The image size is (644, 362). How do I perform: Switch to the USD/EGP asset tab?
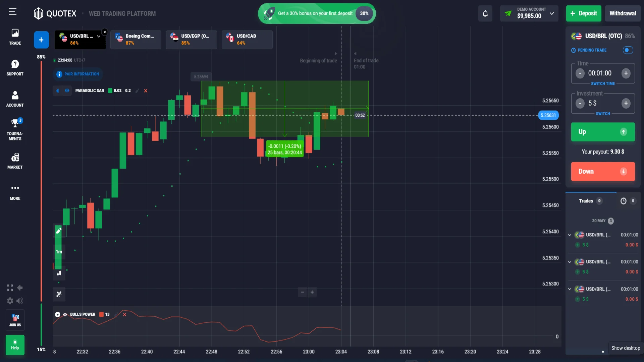tap(192, 40)
